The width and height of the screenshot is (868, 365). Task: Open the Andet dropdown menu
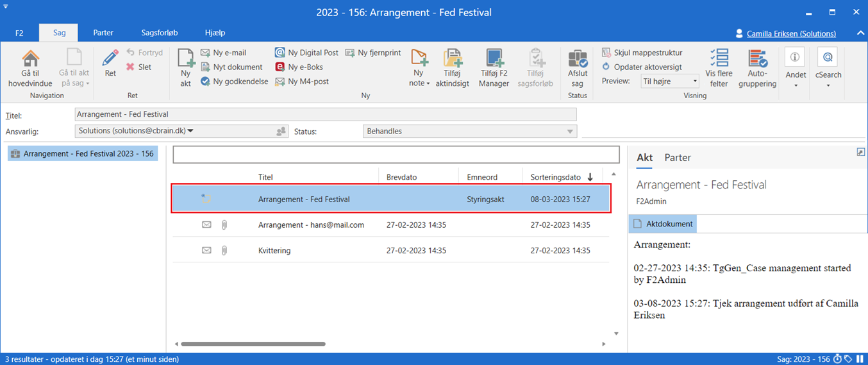(796, 68)
